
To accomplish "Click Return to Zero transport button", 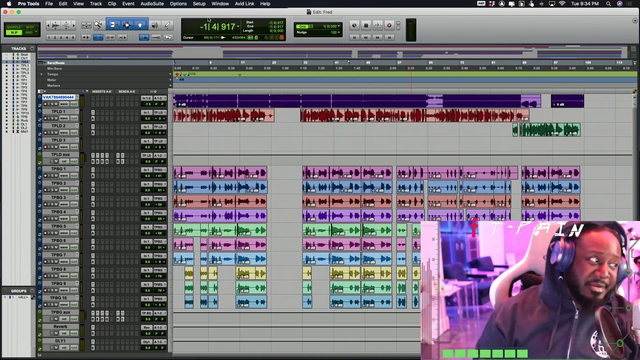I will coord(354,37).
